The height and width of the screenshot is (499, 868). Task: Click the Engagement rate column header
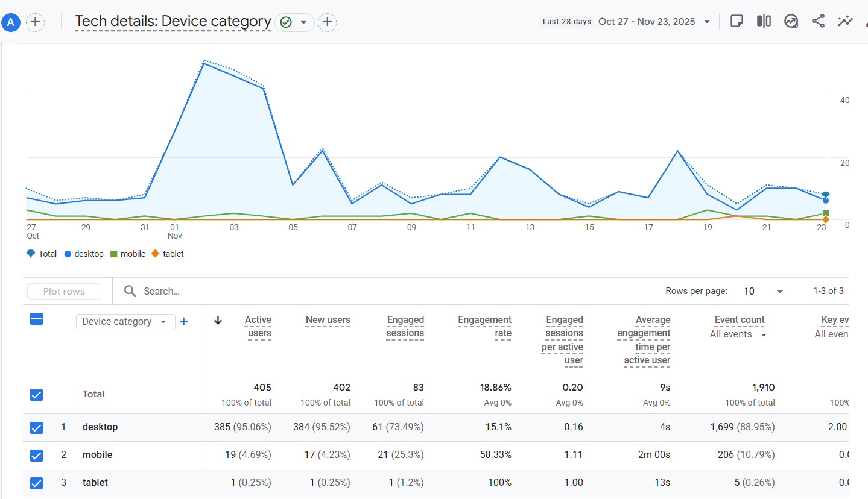484,327
